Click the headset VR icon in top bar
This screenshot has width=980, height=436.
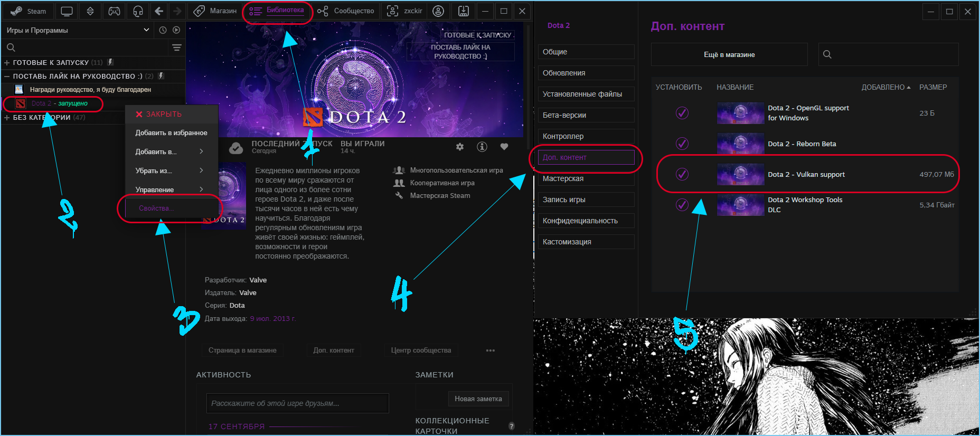[x=138, y=11]
